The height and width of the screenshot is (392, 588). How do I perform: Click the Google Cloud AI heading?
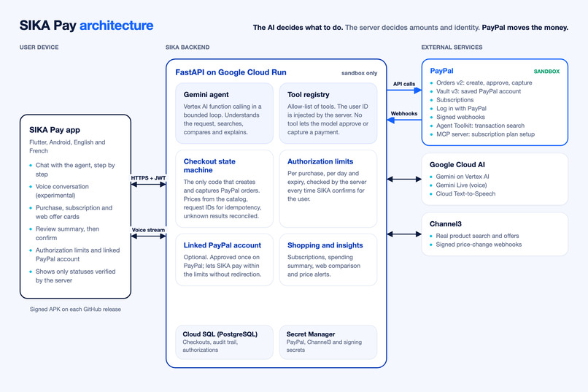(457, 165)
